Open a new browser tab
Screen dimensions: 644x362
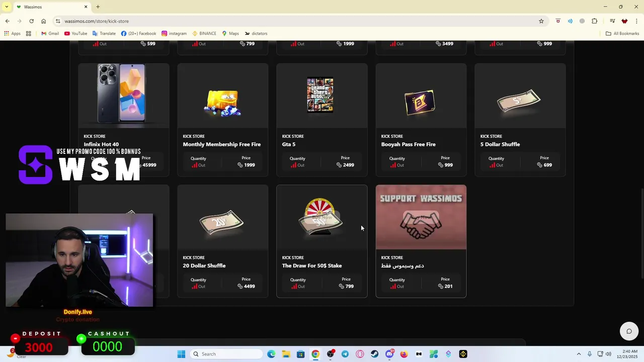tap(98, 7)
